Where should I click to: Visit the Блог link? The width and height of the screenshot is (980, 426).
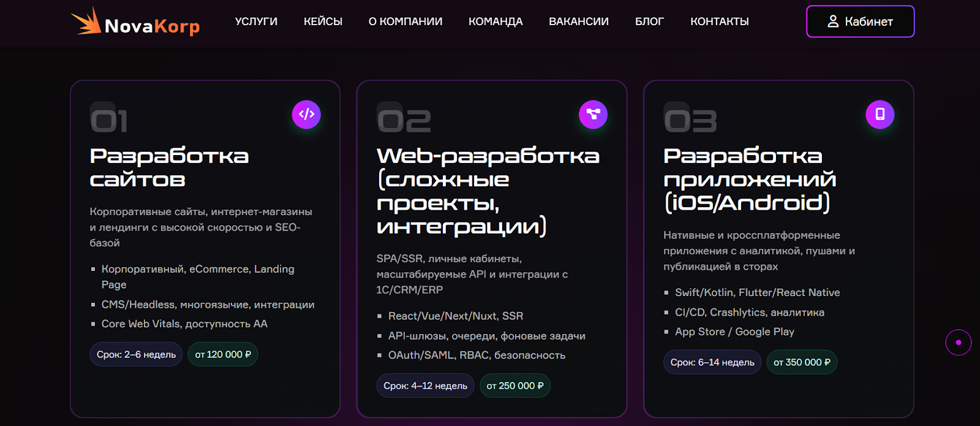[649, 21]
